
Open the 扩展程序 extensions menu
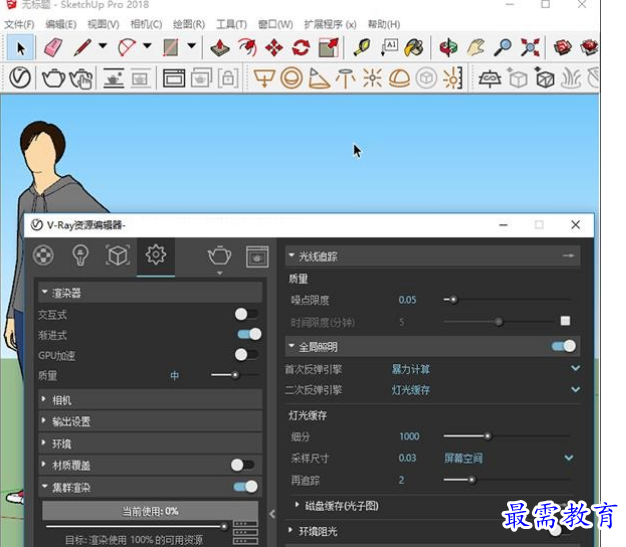330,24
